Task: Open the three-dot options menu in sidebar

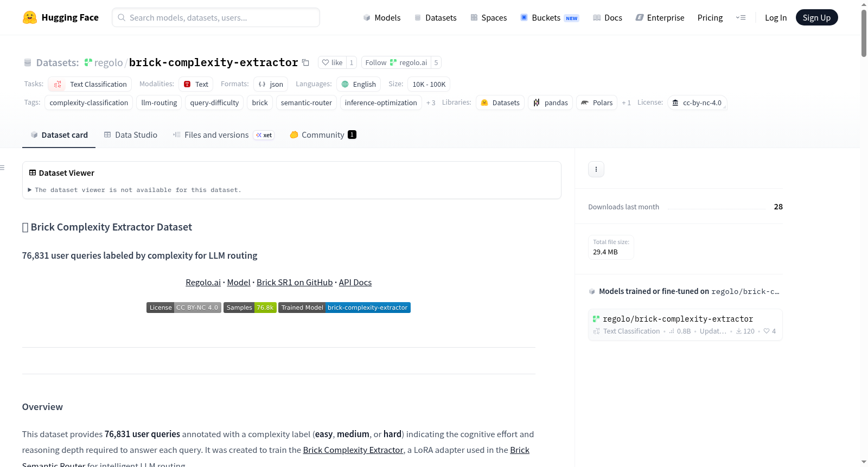Action: click(596, 169)
